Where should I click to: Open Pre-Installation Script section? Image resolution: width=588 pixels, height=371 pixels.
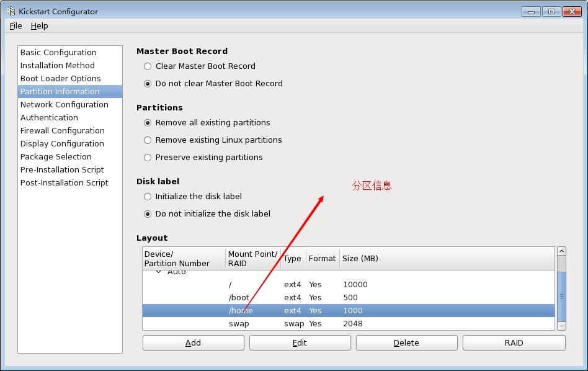point(70,169)
